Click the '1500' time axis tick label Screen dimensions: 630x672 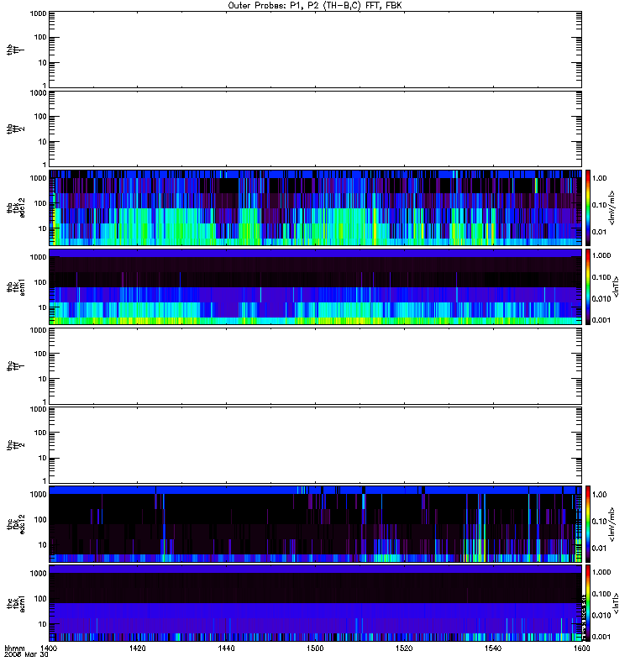(315, 648)
